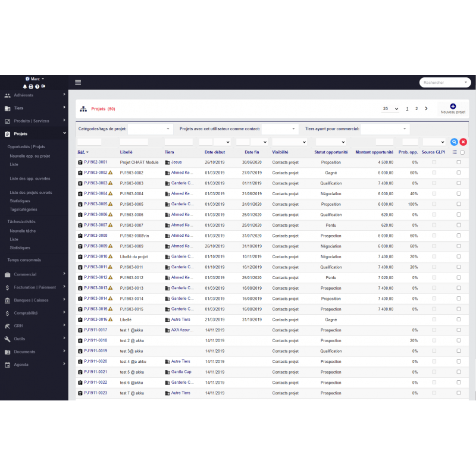Toggle the select-all checkbox in table header
Screen dimensions: 476x476
(462, 152)
